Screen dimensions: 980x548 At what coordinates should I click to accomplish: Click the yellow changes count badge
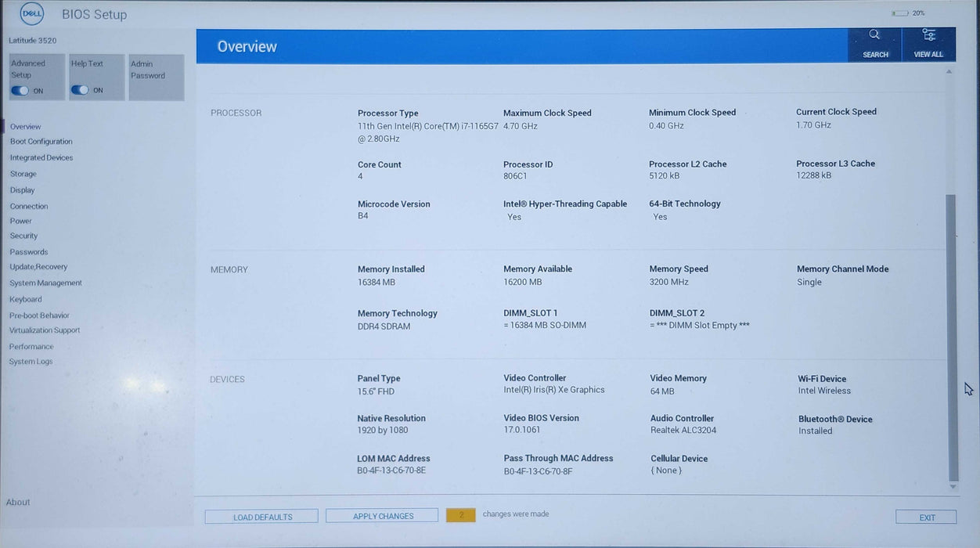pos(461,515)
